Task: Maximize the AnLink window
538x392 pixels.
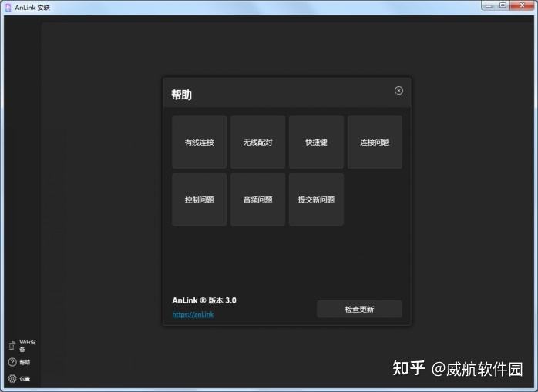Action: click(503, 5)
